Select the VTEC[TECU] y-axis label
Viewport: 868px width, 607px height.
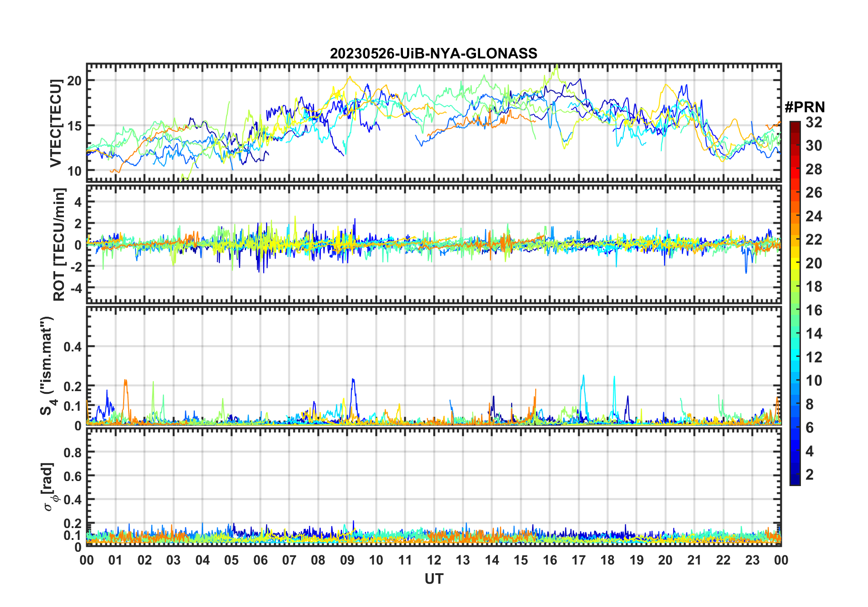[x=56, y=123]
